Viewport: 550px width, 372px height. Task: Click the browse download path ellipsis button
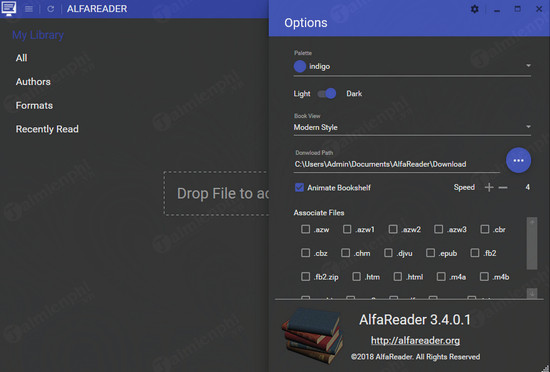(518, 160)
